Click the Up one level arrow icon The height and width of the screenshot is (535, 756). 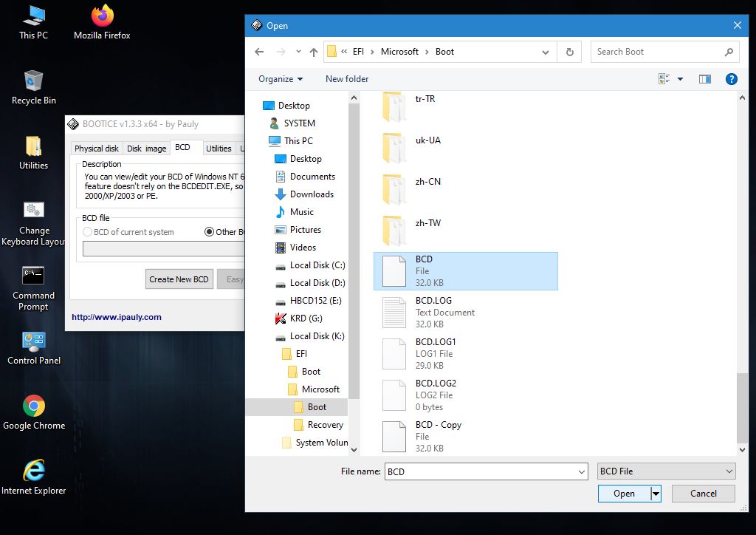[x=314, y=52]
